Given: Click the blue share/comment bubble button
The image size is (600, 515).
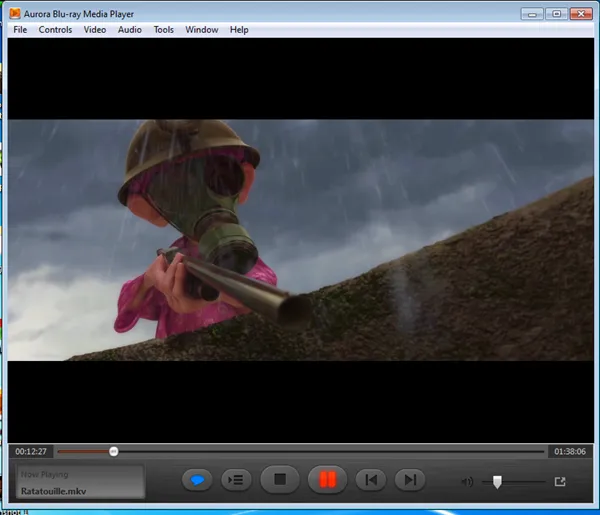Looking at the screenshot, I should (x=197, y=480).
